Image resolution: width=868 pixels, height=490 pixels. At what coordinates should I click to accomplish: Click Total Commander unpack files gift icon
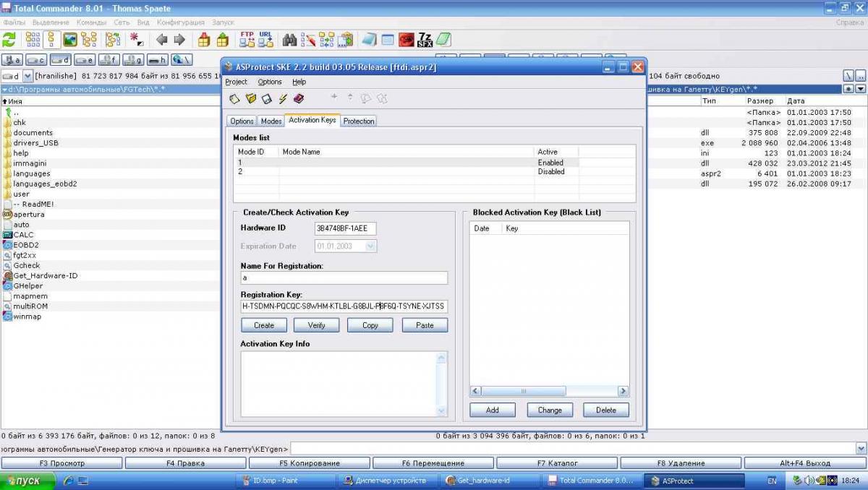click(x=222, y=39)
